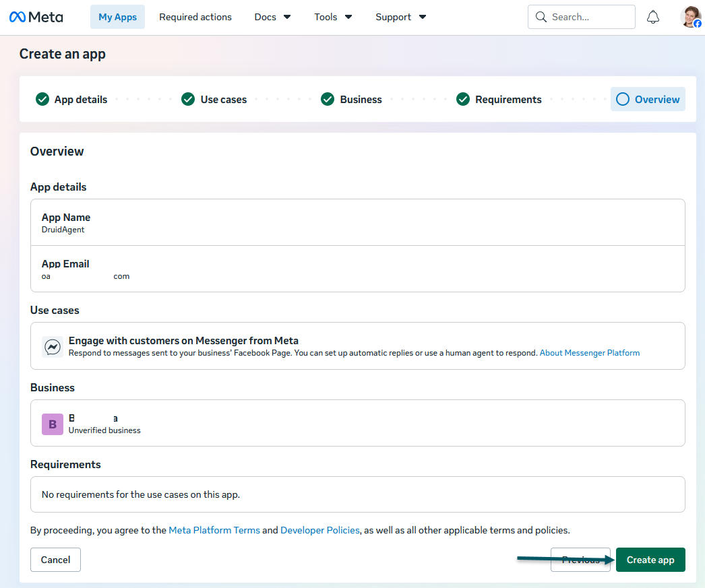Click the App Email label

coord(65,263)
